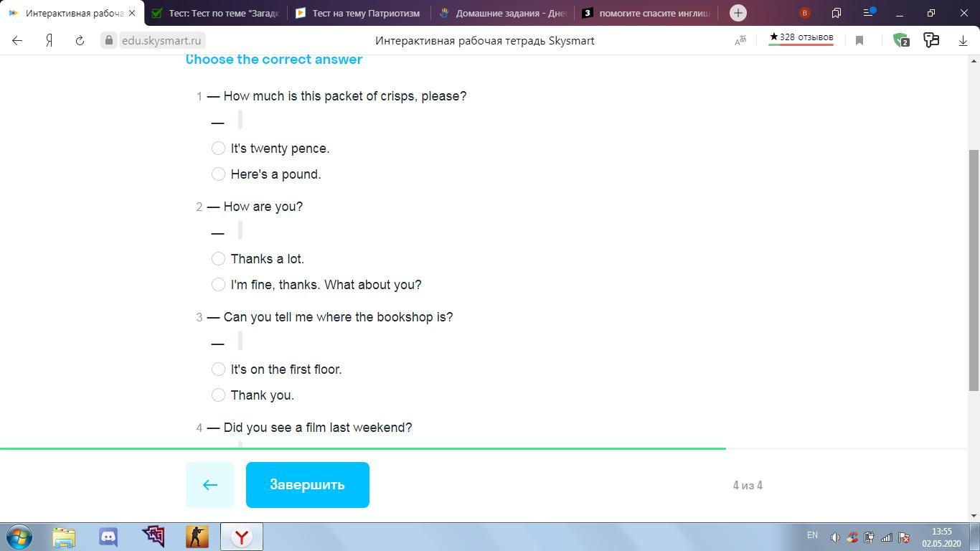
Task: Reload the page with refresh icon
Action: 80,41
